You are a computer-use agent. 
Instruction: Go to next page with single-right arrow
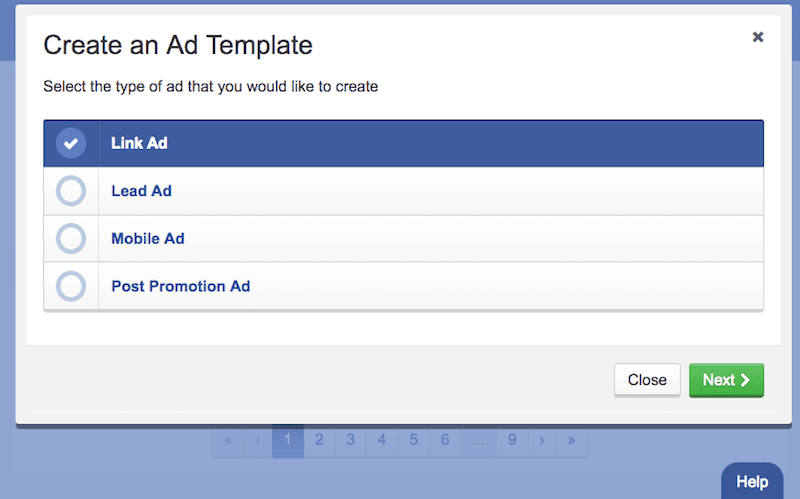pyautogui.click(x=542, y=439)
